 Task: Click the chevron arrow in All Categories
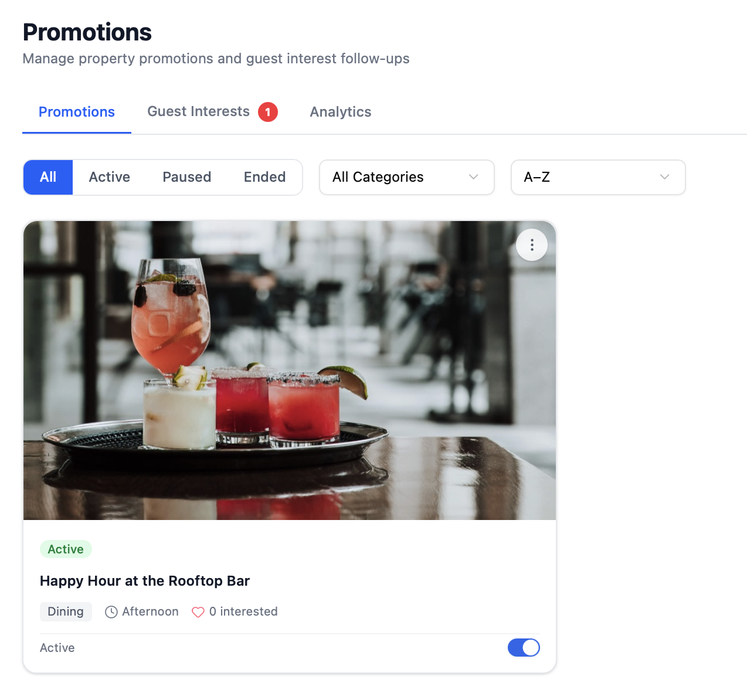tap(474, 177)
